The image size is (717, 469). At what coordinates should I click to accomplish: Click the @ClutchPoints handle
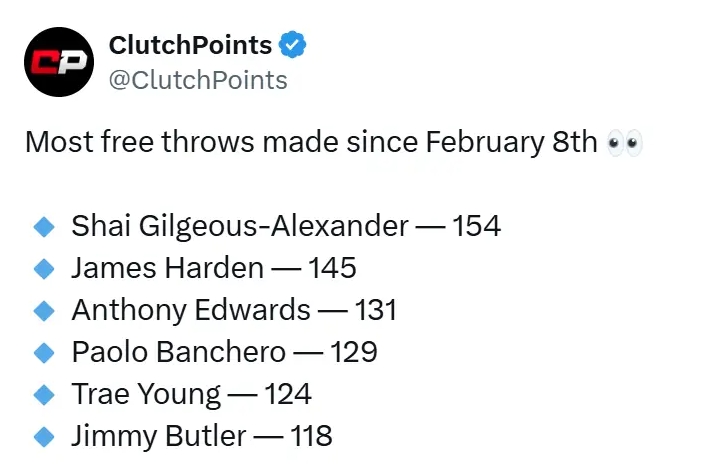tap(197, 80)
